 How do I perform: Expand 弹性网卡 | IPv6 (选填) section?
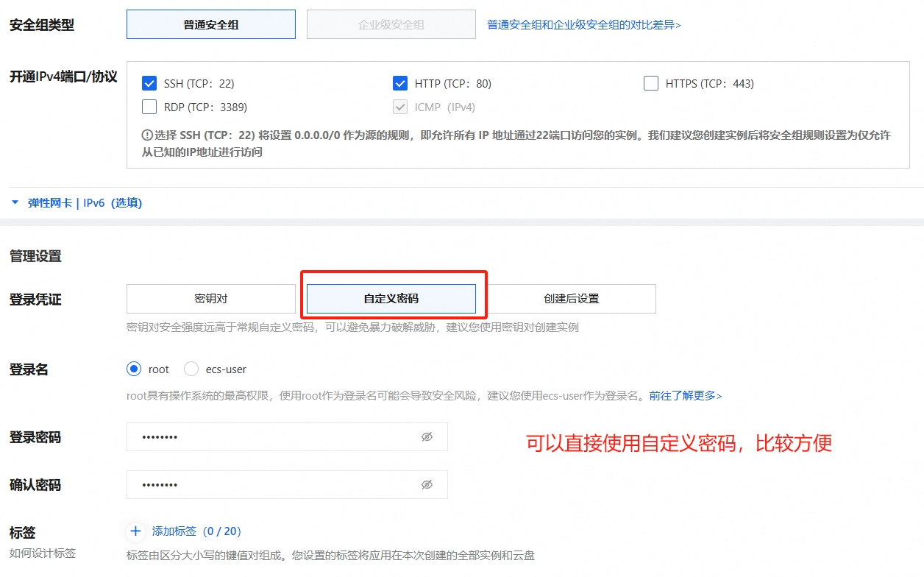tap(77, 203)
